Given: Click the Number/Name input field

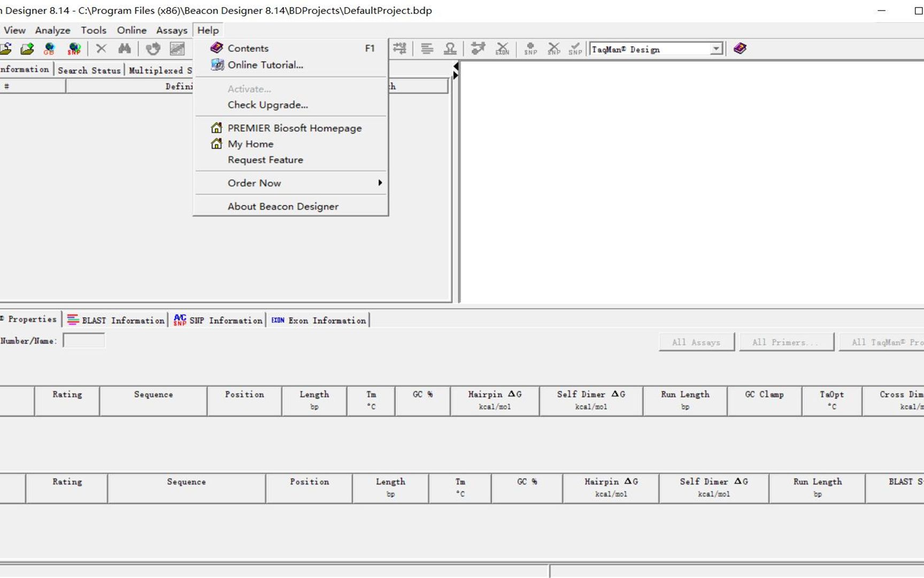Looking at the screenshot, I should point(84,341).
